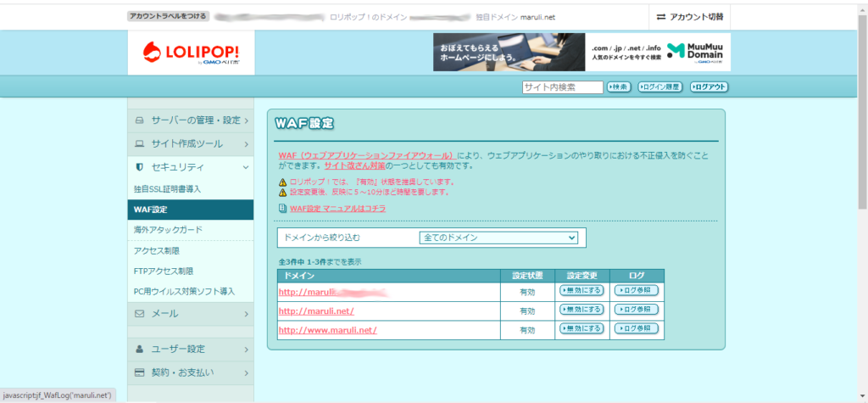Expand the サーバーの管理・設定 menu
868x403 pixels.
click(191, 120)
